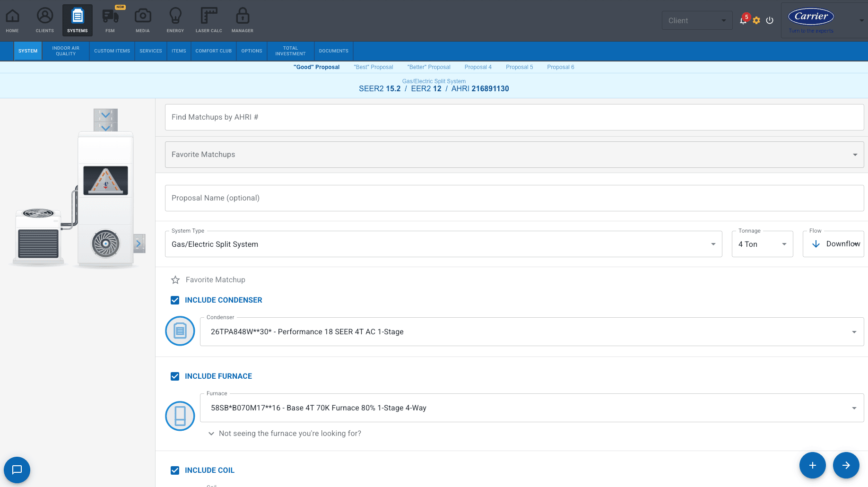Image resolution: width=868 pixels, height=487 pixels.
Task: Select Proposal 6
Action: point(561,67)
